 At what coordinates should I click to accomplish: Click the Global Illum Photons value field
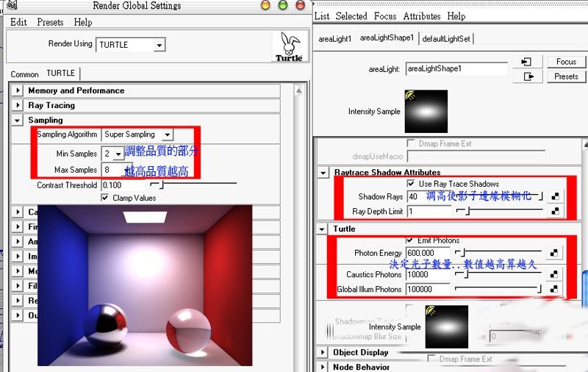click(428, 289)
